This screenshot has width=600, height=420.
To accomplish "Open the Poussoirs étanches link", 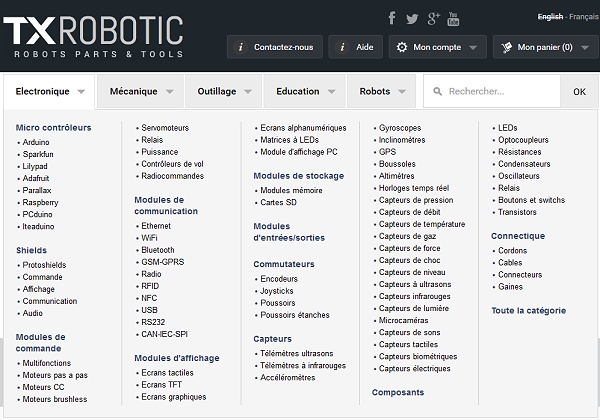I will 295,315.
